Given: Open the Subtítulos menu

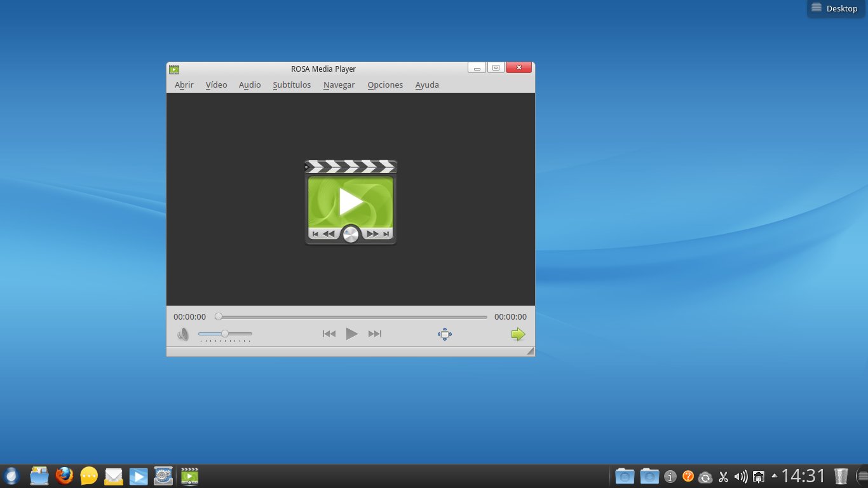Looking at the screenshot, I should pos(292,85).
